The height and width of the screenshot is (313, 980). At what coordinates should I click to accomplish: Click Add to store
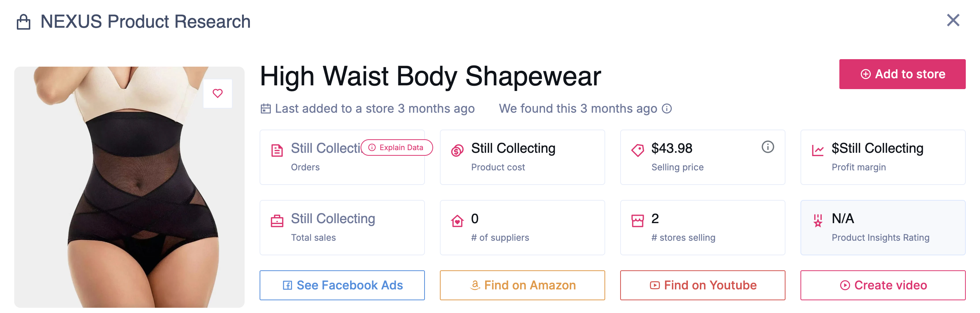(x=903, y=74)
